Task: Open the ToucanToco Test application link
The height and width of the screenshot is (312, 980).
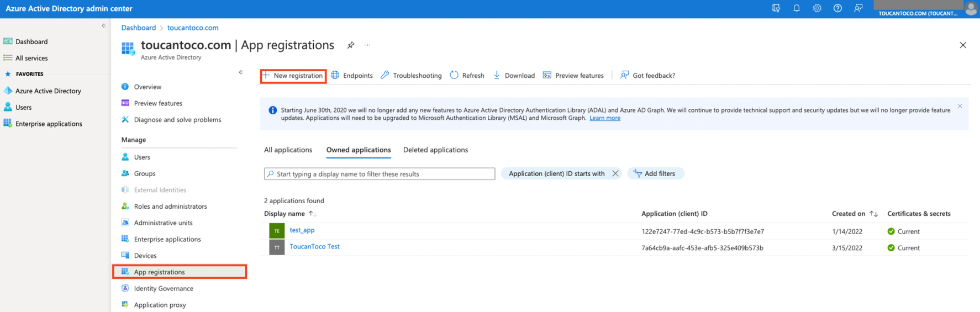Action: 314,247
